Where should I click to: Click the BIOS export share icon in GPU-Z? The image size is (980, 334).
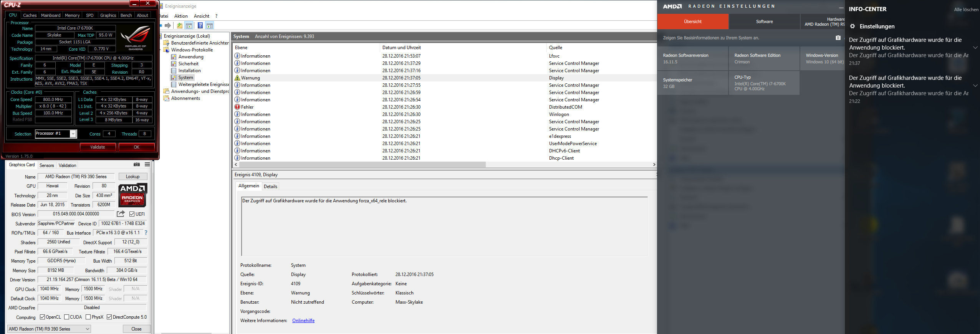(x=121, y=213)
